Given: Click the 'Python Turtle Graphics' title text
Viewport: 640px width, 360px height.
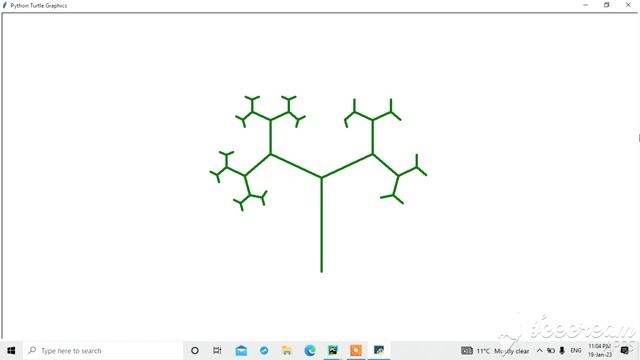Looking at the screenshot, I should click(39, 6).
